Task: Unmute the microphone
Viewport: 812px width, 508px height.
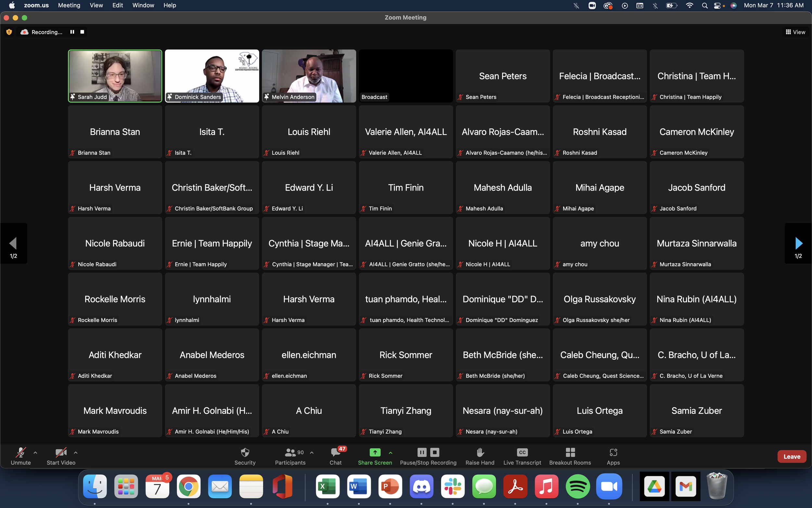Action: coord(21,456)
